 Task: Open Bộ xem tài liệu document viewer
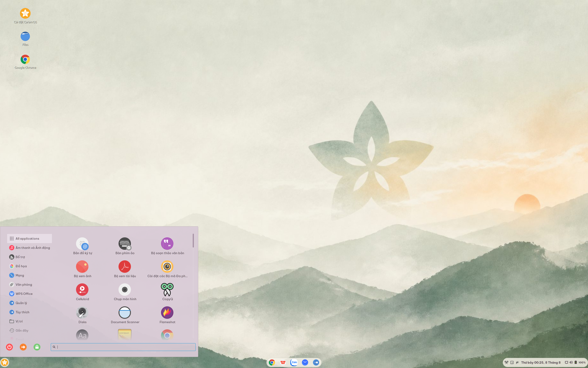(x=125, y=269)
